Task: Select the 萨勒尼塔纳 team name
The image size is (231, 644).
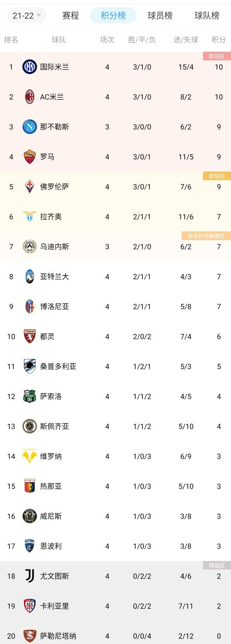Action: pyautogui.click(x=58, y=636)
